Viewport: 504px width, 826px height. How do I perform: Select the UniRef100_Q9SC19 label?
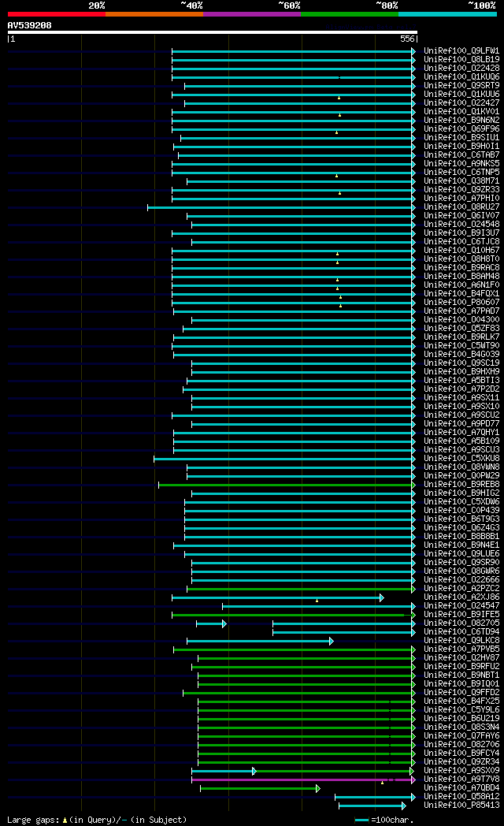[461, 363]
